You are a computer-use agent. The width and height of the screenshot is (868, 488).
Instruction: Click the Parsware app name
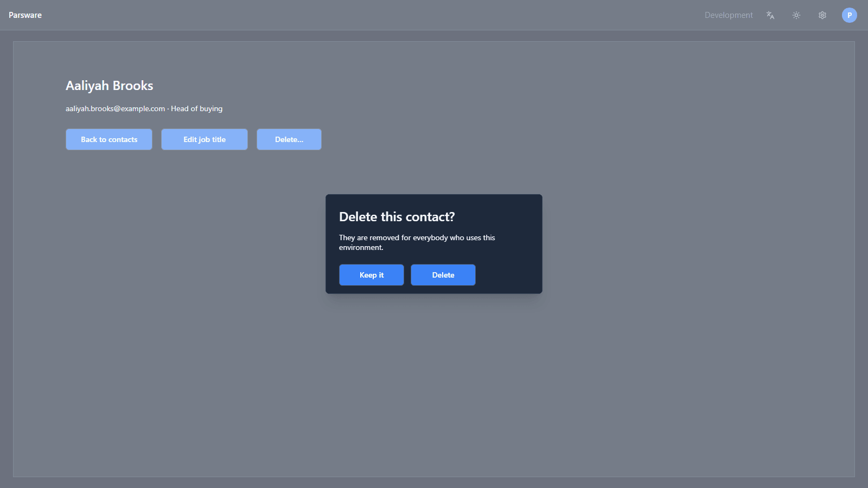pos(25,15)
